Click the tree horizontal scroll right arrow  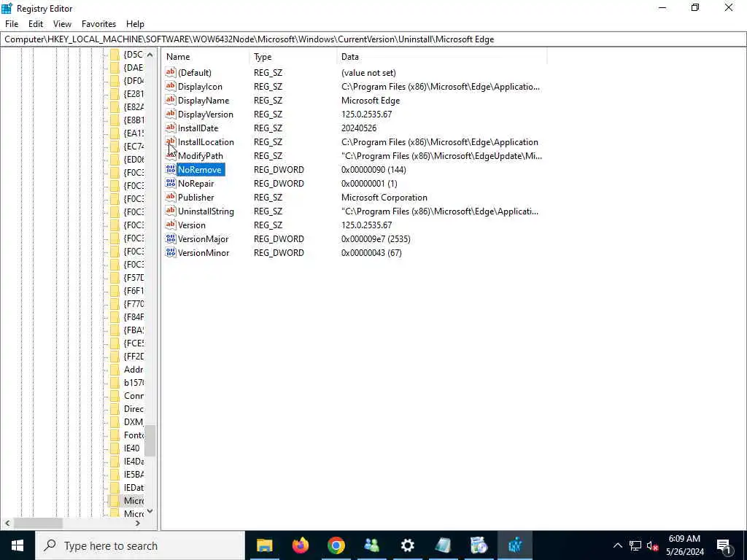tap(138, 524)
